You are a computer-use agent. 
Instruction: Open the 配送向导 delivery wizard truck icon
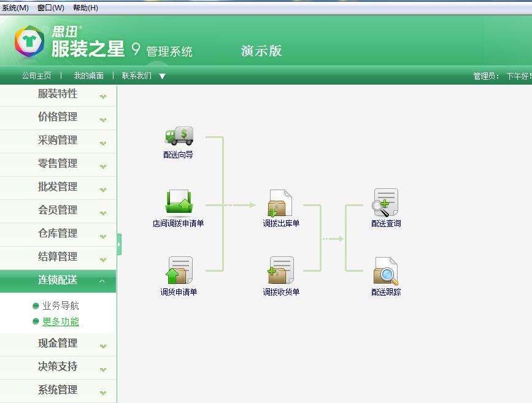tap(179, 136)
